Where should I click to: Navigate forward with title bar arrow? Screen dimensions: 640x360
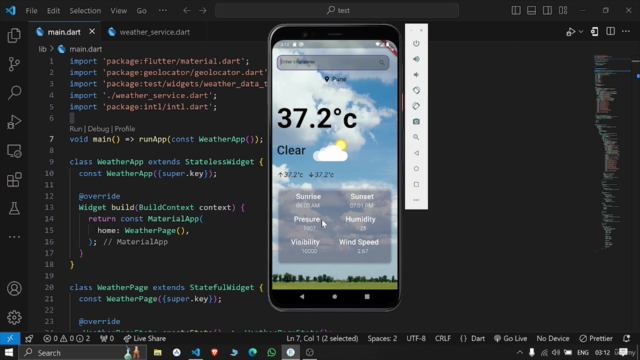[x=202, y=11]
